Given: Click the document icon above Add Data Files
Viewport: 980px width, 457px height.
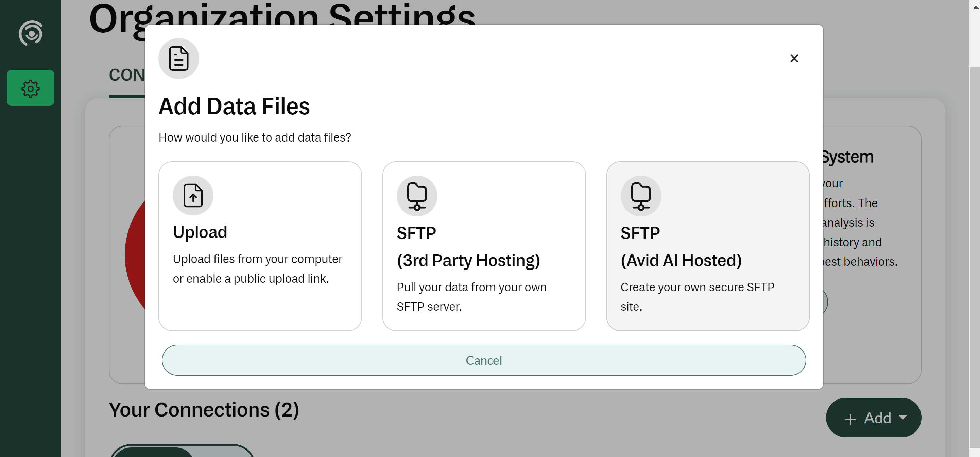Looking at the screenshot, I should (178, 59).
